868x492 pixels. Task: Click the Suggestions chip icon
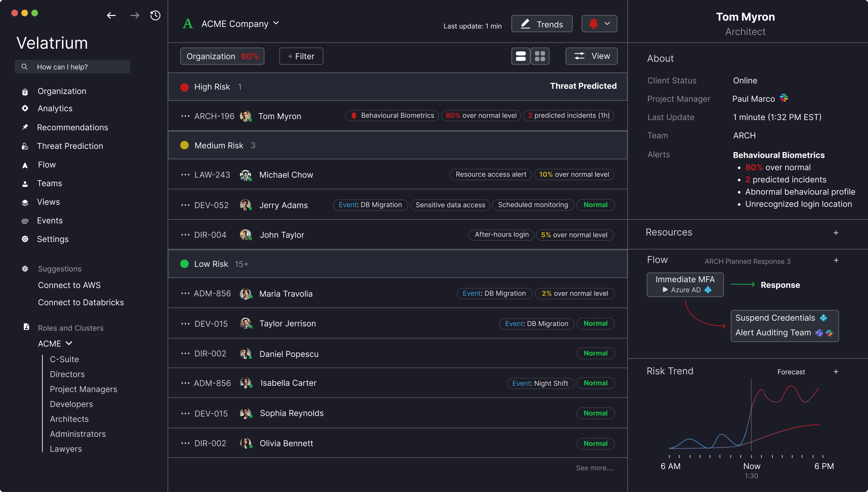point(25,269)
